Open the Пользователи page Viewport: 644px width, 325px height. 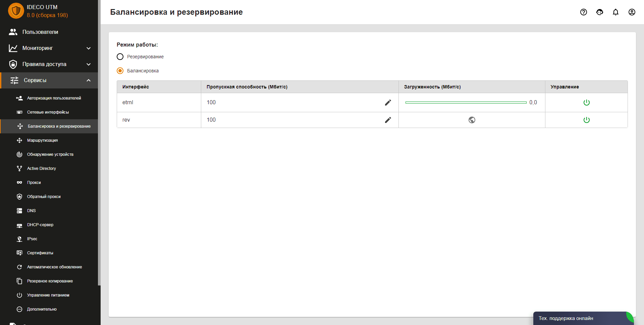pos(40,32)
